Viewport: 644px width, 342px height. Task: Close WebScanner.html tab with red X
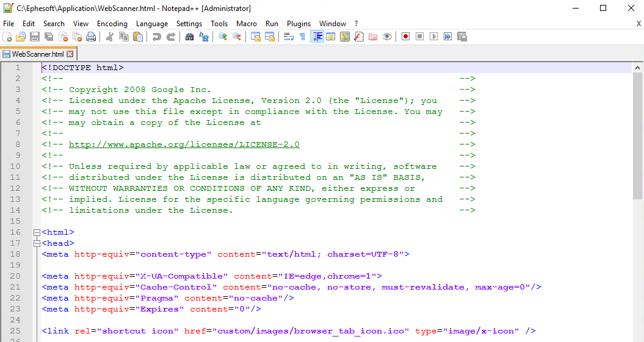(70, 54)
